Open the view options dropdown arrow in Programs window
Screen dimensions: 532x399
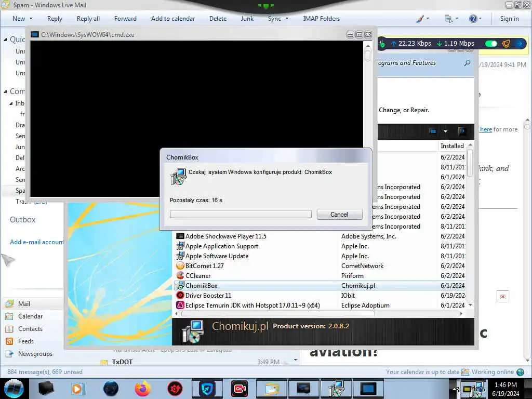point(445,131)
